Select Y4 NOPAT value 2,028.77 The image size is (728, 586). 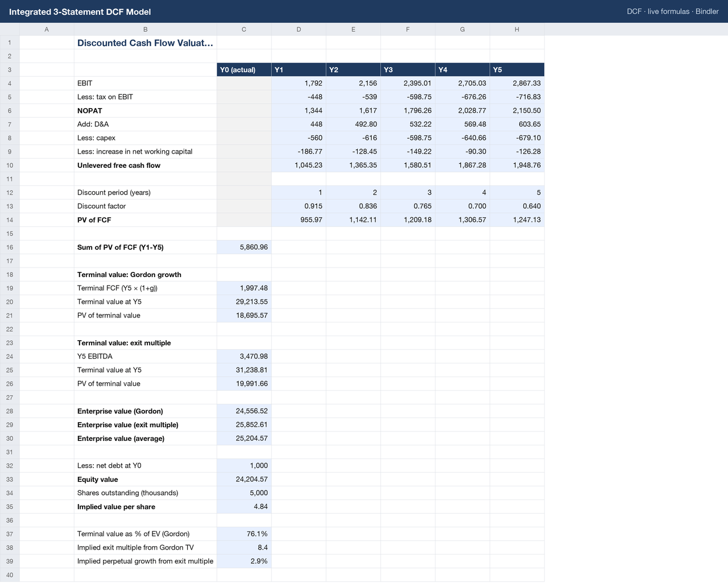(462, 111)
